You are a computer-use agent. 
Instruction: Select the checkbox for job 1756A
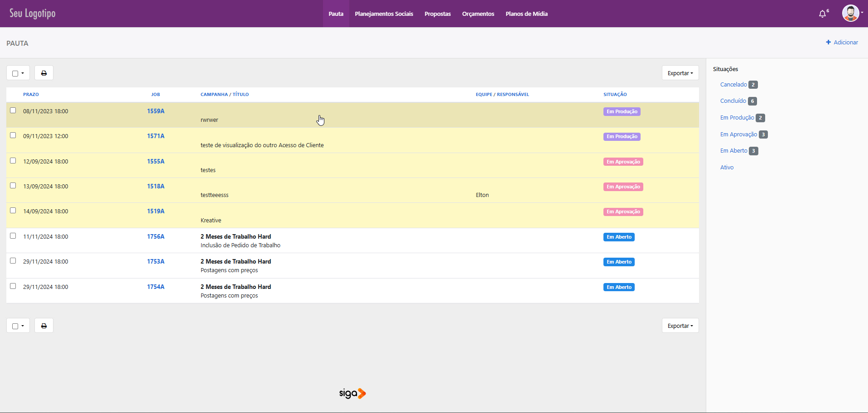click(13, 236)
